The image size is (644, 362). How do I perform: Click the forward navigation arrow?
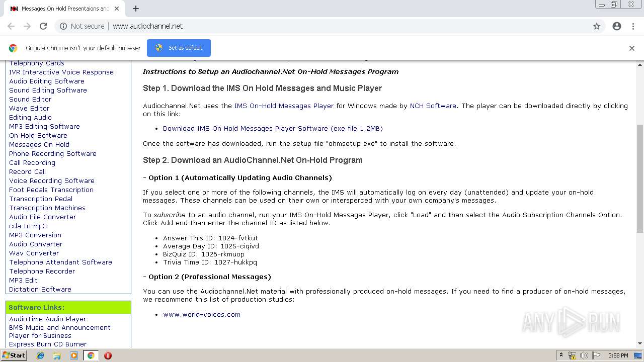(27, 26)
